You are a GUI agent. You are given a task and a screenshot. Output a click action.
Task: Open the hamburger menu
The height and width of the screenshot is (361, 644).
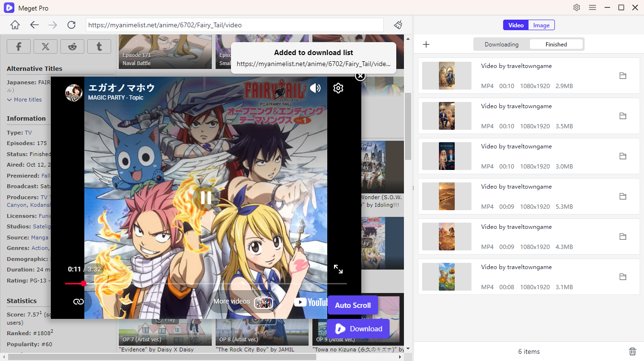pyautogui.click(x=593, y=8)
